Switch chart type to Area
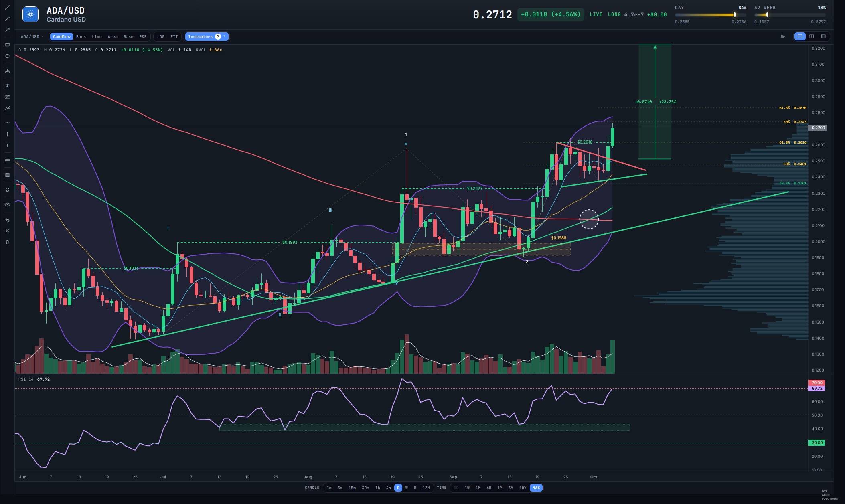 click(113, 36)
